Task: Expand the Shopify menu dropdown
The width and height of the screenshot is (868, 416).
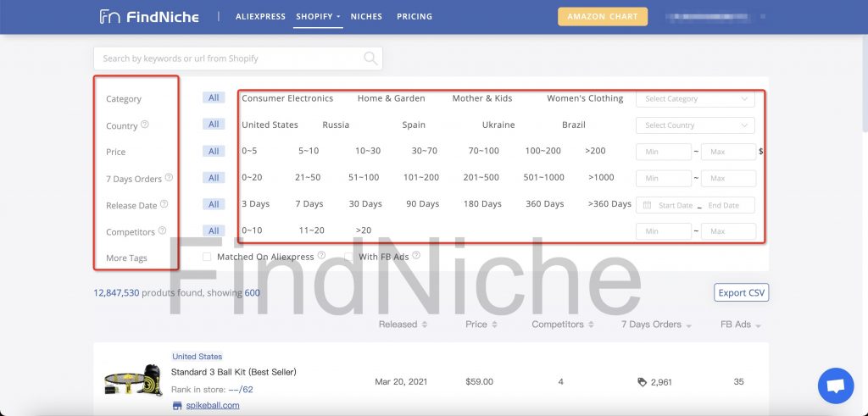Action: [x=319, y=17]
